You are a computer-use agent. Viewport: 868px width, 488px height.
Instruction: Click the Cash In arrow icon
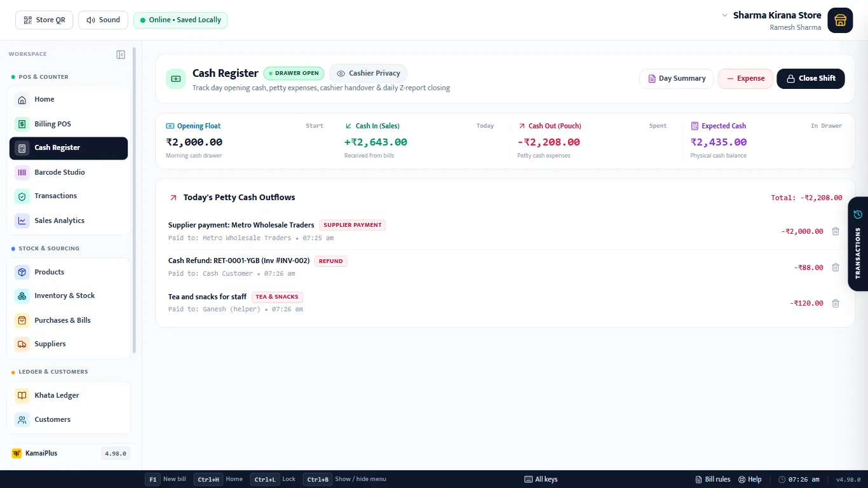click(x=348, y=126)
